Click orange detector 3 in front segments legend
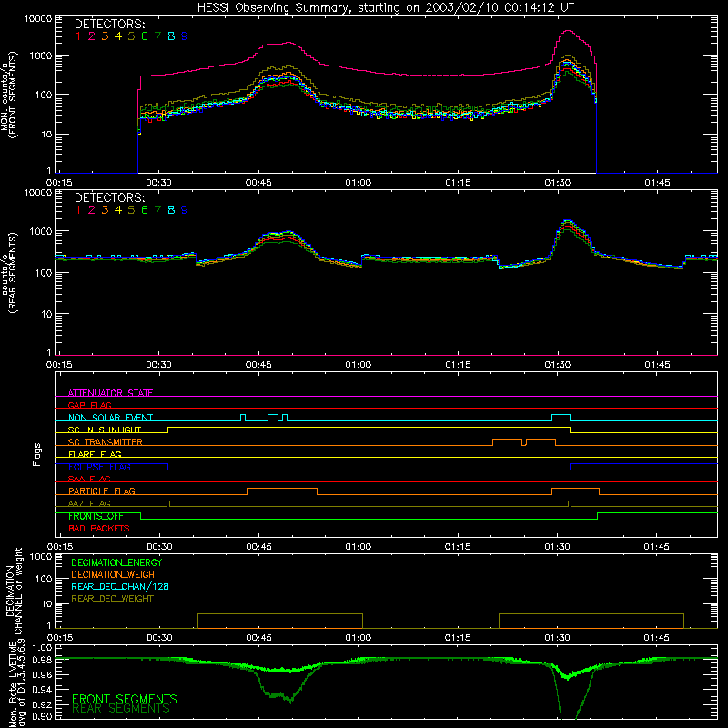This screenshot has height=728, width=728. click(x=105, y=36)
